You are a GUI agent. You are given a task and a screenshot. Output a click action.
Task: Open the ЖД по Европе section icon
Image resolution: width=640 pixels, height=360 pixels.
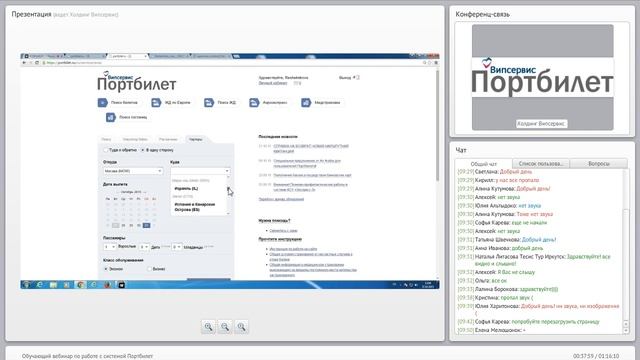coord(156,102)
